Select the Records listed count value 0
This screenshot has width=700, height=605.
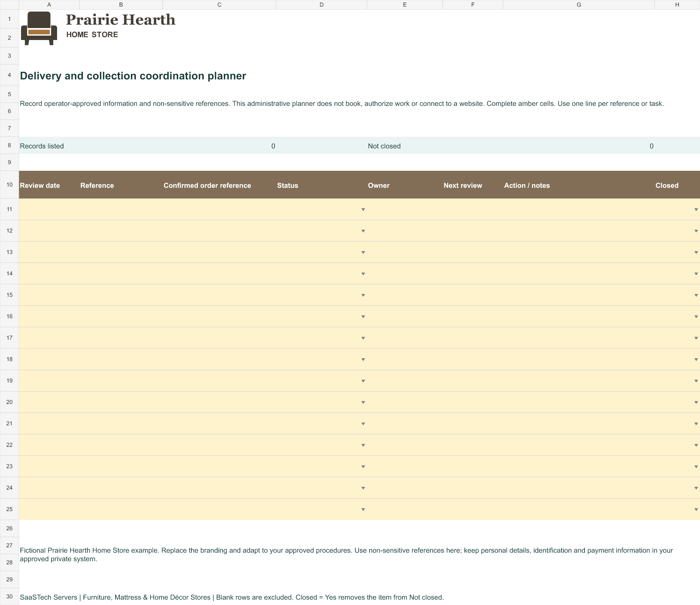[273, 146]
